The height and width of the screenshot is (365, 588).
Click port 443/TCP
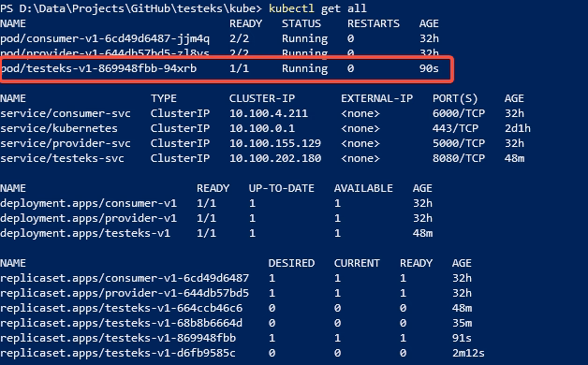(455, 128)
